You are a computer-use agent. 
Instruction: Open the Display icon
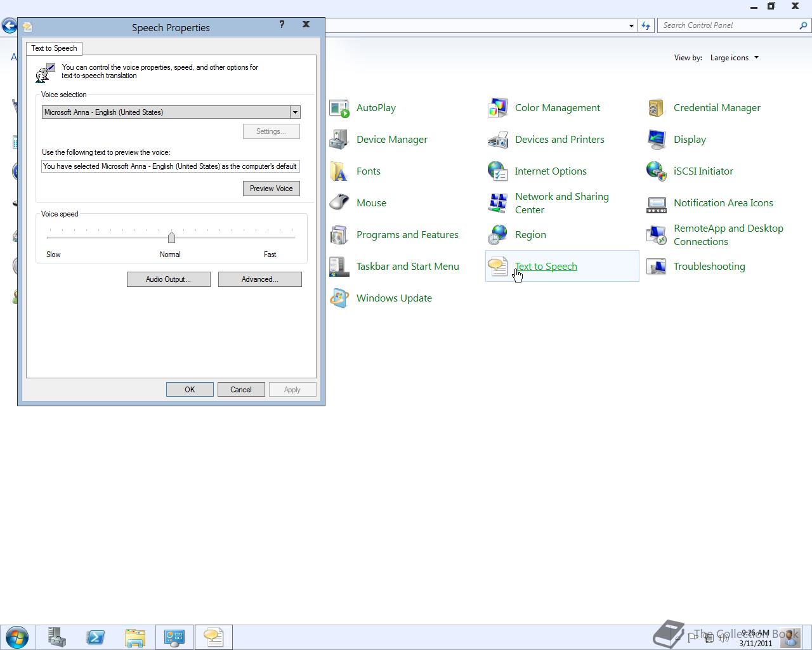click(x=657, y=140)
